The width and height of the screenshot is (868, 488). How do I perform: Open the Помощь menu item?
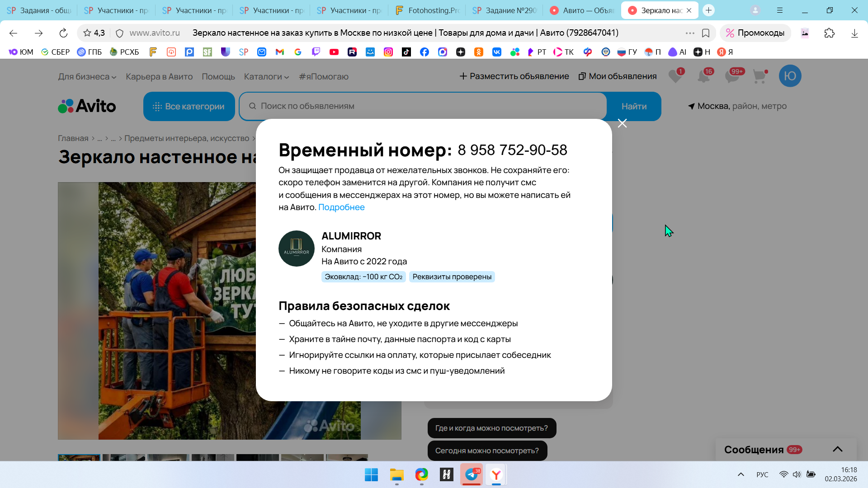tap(218, 77)
